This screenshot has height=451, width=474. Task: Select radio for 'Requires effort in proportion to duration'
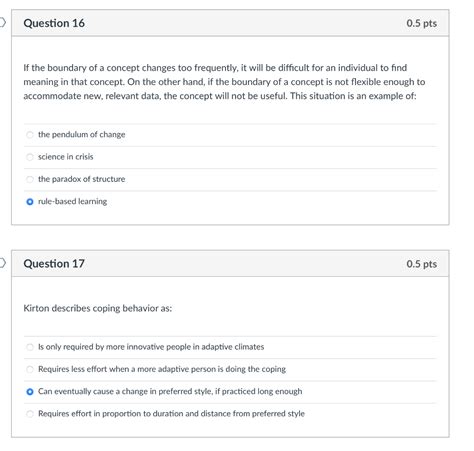[30, 414]
